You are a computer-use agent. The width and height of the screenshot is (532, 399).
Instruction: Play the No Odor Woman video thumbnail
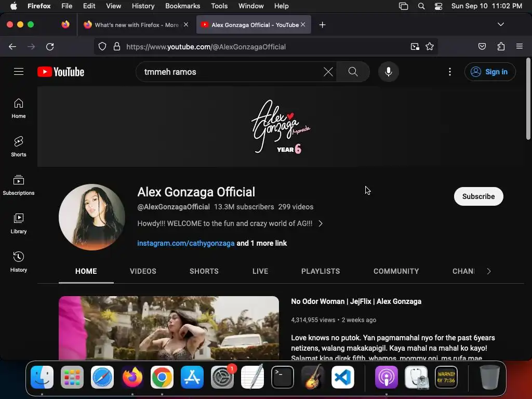point(169,328)
